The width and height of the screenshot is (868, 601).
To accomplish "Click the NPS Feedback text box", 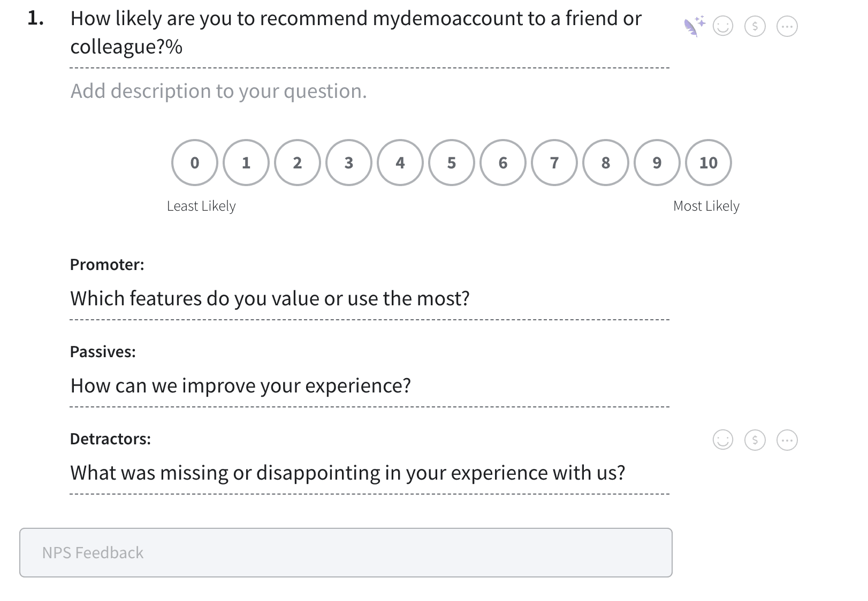I will [346, 552].
